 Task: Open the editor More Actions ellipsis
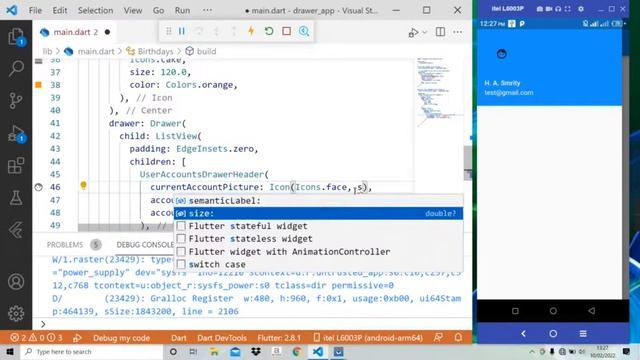pyautogui.click(x=458, y=32)
